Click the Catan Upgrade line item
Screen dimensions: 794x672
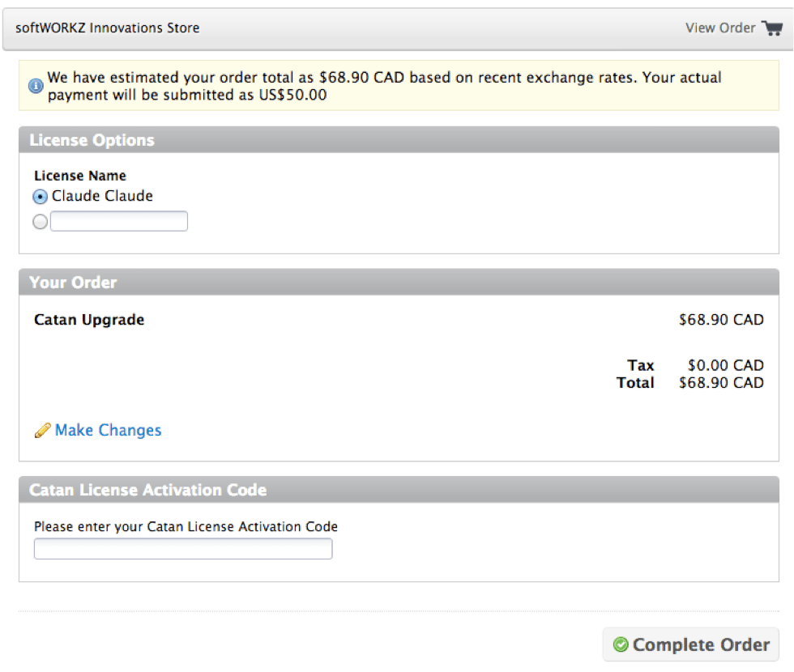88,319
